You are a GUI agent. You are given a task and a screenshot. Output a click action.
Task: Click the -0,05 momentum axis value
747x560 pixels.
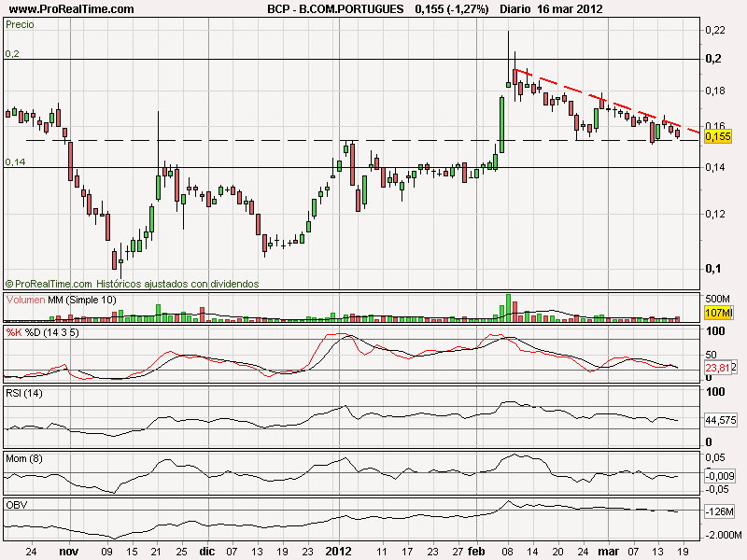(x=716, y=489)
